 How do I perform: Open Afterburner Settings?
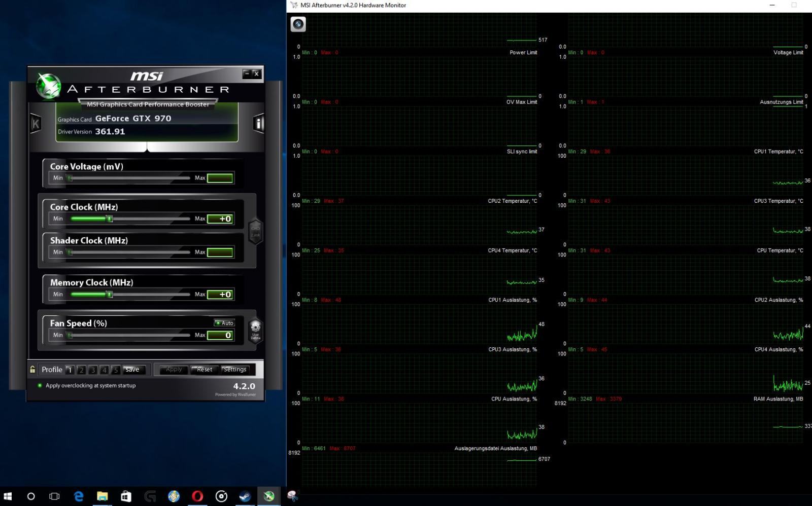(235, 370)
